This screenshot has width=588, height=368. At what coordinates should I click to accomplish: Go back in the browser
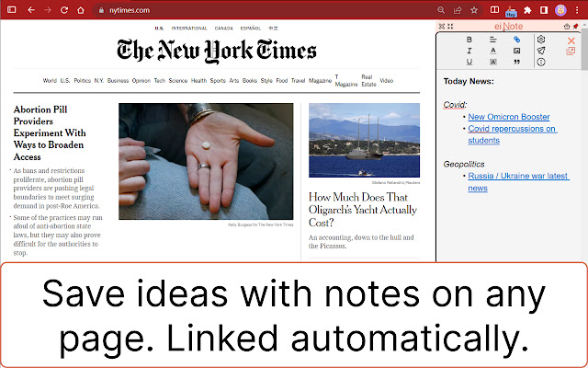click(31, 10)
